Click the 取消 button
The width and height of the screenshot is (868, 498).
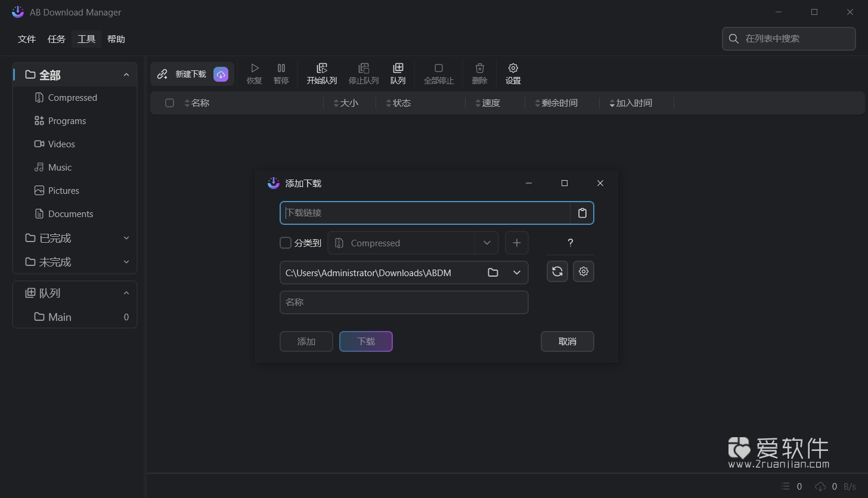click(x=568, y=342)
